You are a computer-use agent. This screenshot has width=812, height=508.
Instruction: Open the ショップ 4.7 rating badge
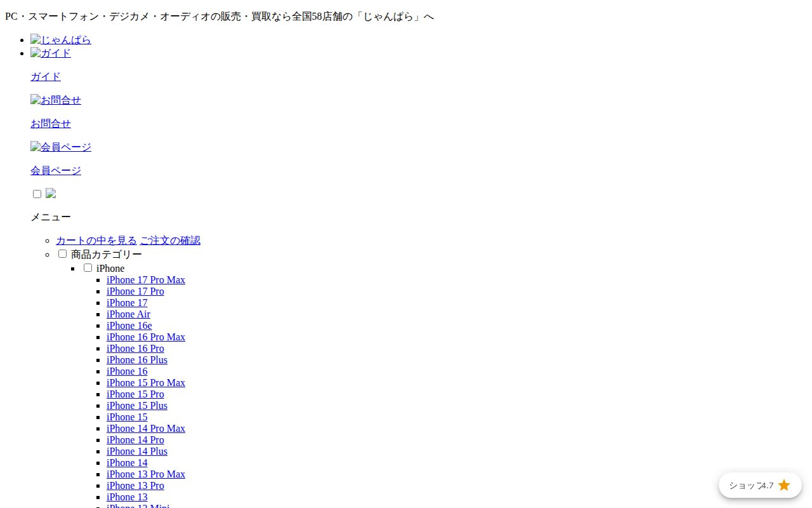[760, 485]
